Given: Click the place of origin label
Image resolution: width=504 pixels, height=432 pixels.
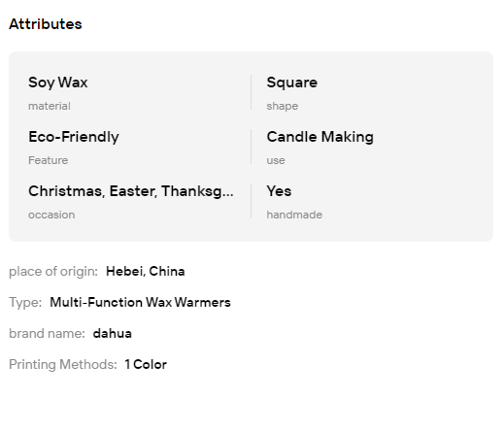Looking at the screenshot, I should coord(53,272).
